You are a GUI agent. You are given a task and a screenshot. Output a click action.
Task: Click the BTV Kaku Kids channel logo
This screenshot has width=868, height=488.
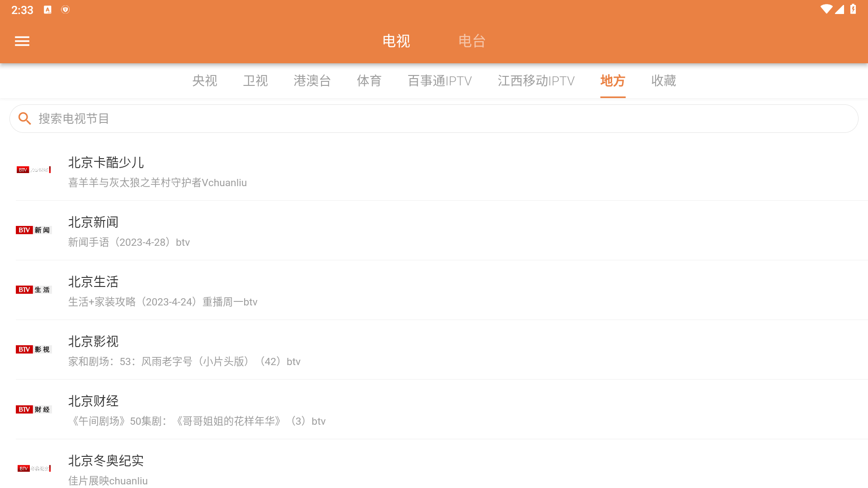34,170
